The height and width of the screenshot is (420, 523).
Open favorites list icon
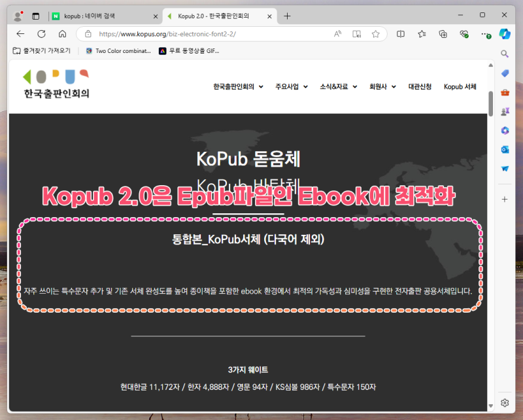pos(422,34)
